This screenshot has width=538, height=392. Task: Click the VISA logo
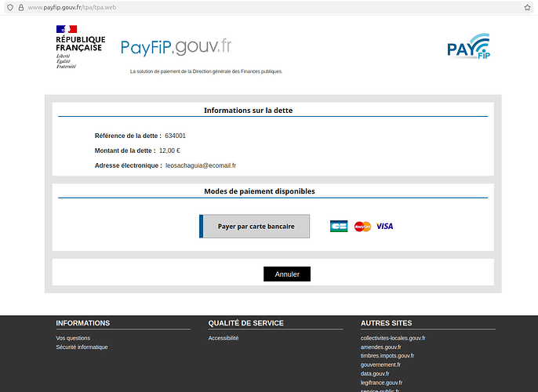click(384, 226)
